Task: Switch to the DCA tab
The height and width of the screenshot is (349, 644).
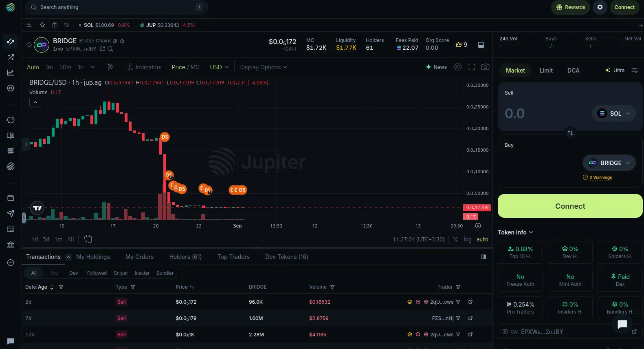Action: pyautogui.click(x=573, y=71)
